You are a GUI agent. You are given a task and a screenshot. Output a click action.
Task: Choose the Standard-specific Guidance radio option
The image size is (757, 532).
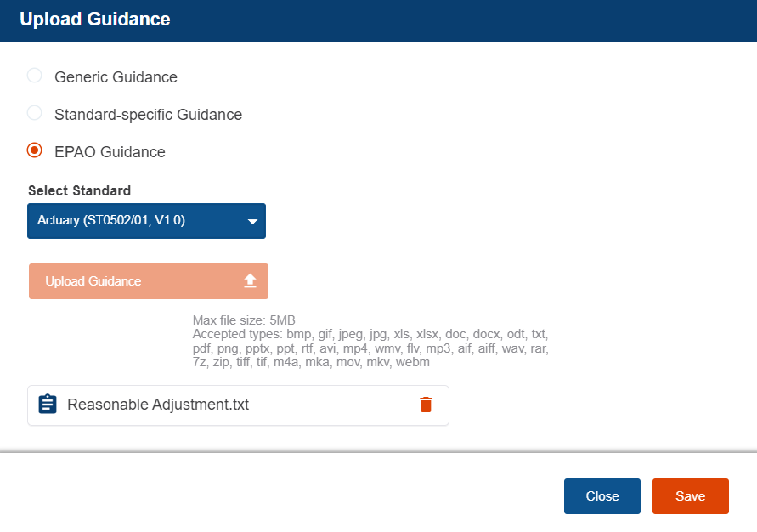click(35, 113)
